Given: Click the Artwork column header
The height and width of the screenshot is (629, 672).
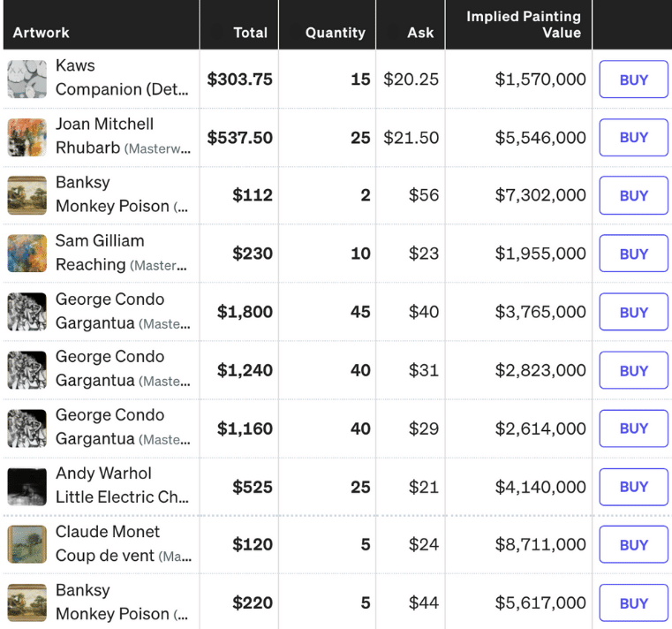Looking at the screenshot, I should [x=42, y=33].
